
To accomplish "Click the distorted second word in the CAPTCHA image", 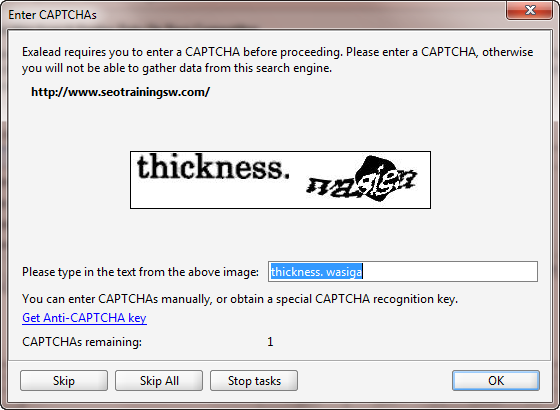I will [361, 180].
